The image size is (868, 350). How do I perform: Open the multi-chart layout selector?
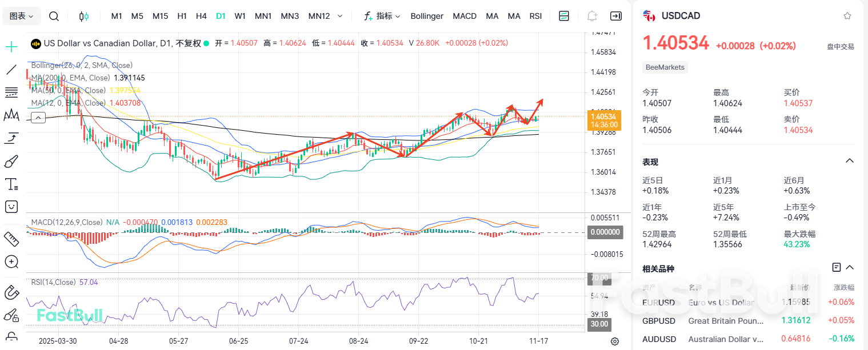coord(563,16)
